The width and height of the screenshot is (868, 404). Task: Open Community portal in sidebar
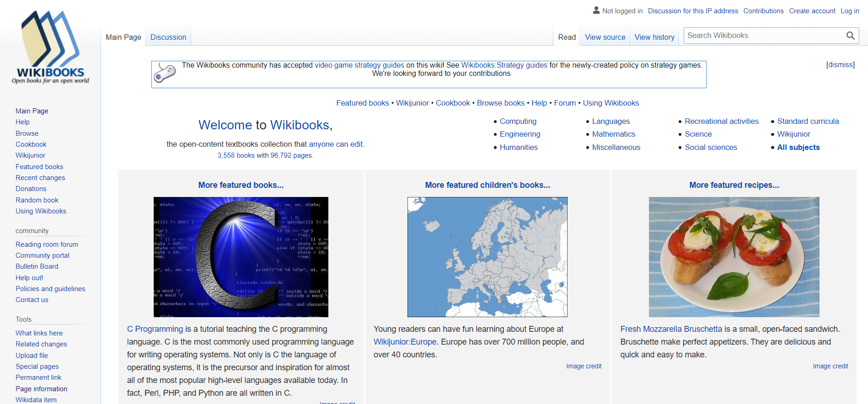click(x=43, y=255)
